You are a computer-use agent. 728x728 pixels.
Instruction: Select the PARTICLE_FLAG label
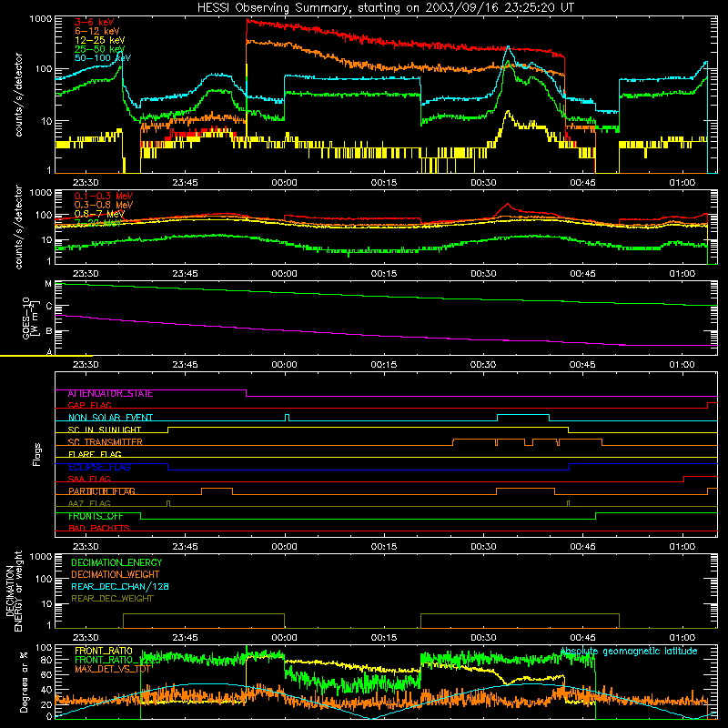tap(102, 491)
